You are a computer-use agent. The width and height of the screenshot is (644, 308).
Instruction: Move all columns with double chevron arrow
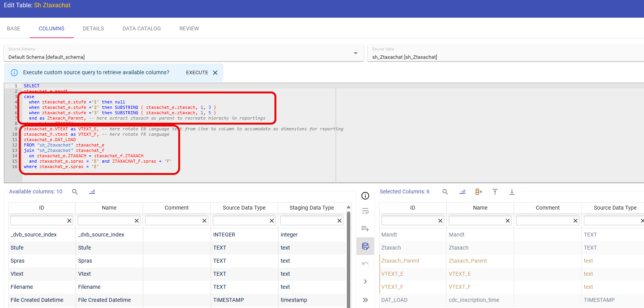pos(365,300)
